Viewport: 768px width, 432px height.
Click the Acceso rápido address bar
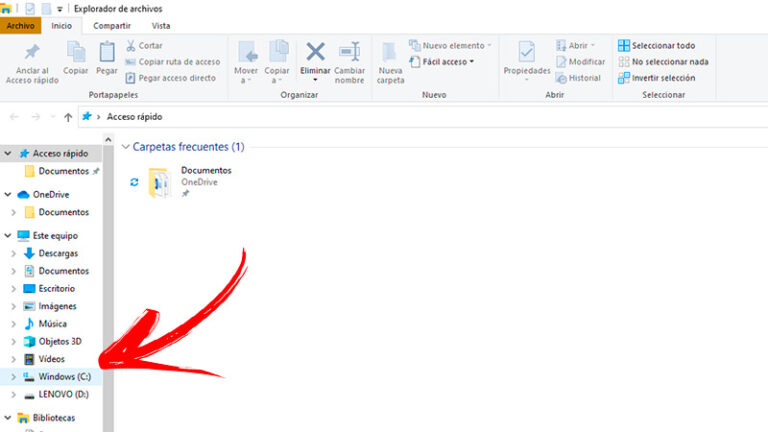pyautogui.click(x=400, y=117)
